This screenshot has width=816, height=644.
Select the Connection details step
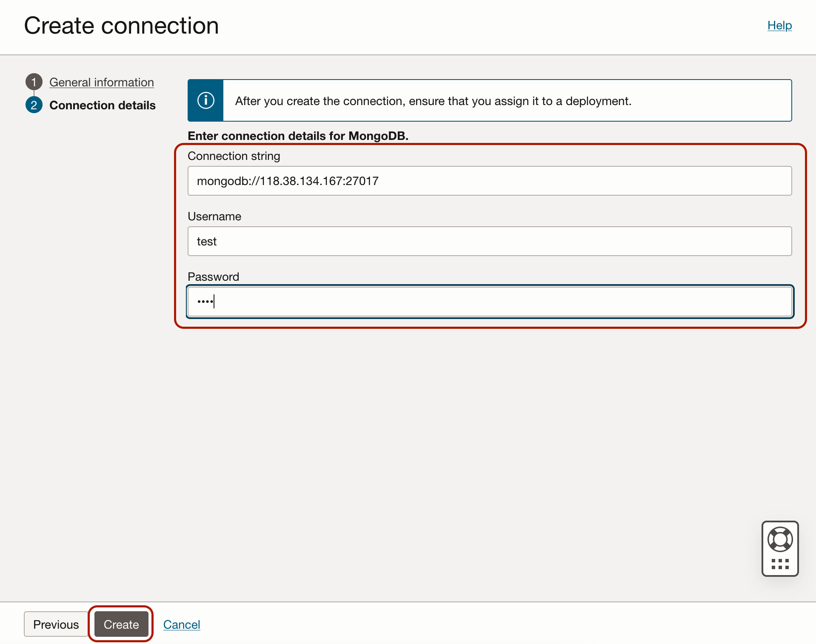coord(103,105)
